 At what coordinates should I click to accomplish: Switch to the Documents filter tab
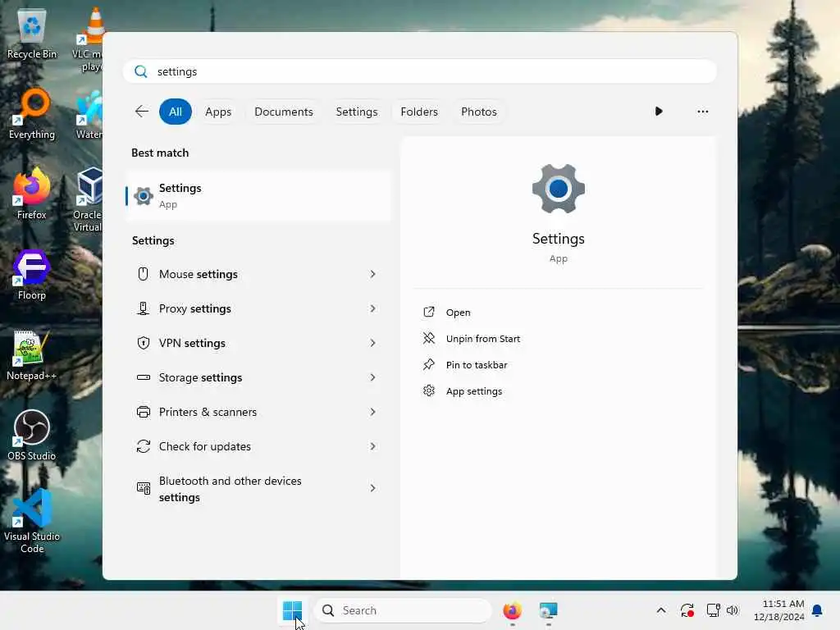point(283,112)
